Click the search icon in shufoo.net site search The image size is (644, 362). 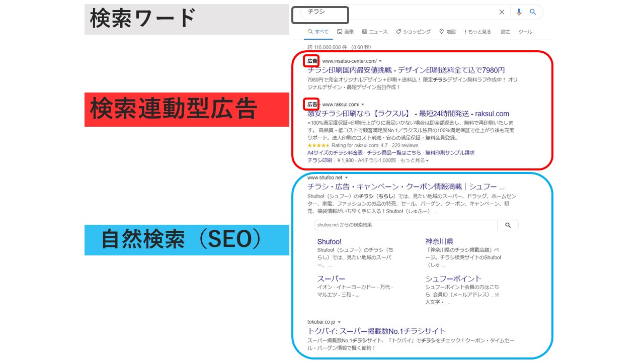(508, 225)
